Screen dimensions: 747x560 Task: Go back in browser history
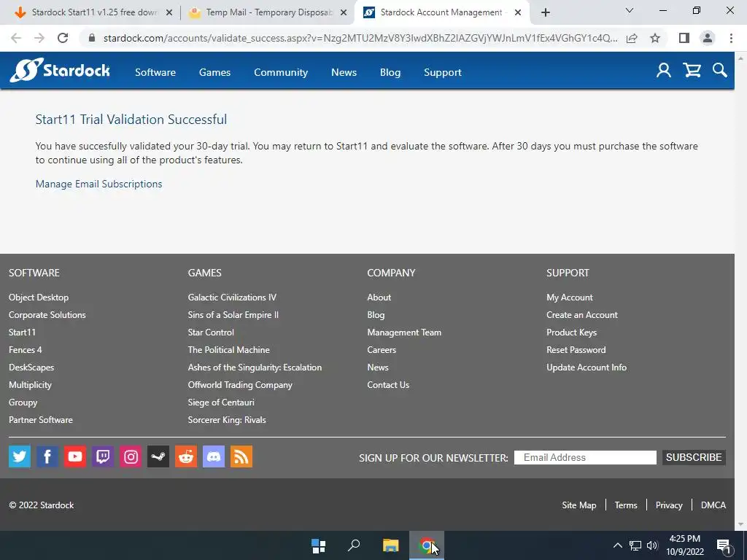click(x=16, y=38)
